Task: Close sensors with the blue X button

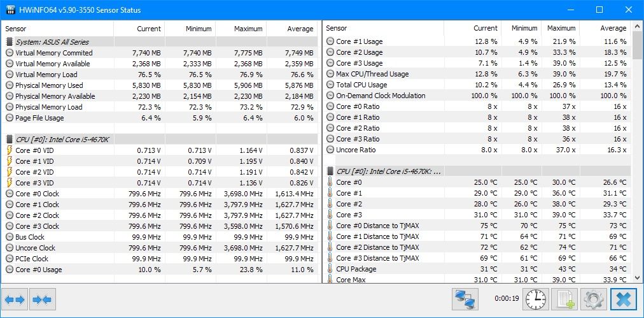Action: 623,299
